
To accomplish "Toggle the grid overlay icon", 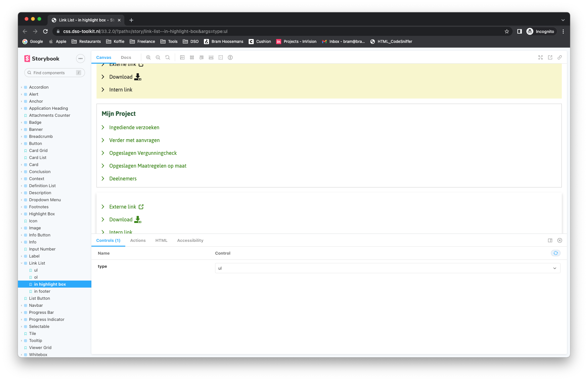I will (x=192, y=57).
